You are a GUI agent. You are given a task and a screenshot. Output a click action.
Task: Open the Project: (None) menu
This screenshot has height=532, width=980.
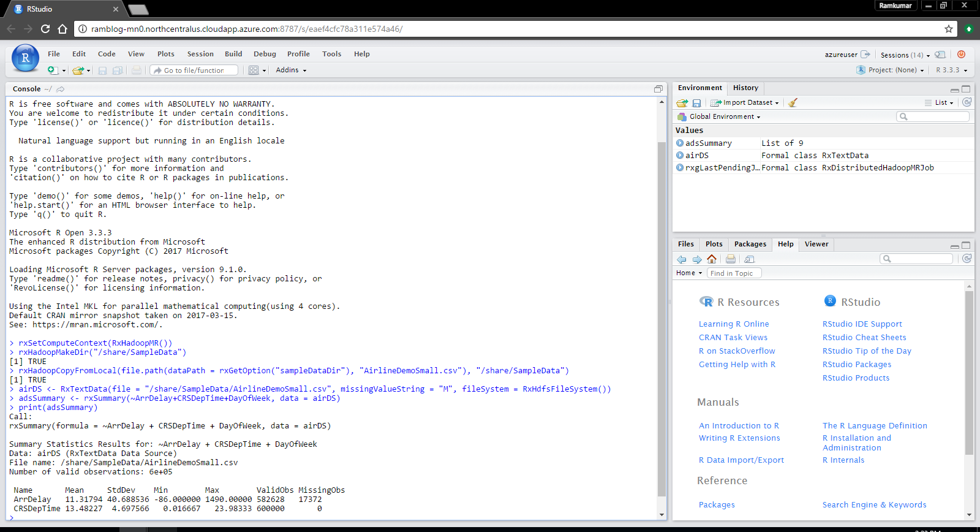point(890,70)
